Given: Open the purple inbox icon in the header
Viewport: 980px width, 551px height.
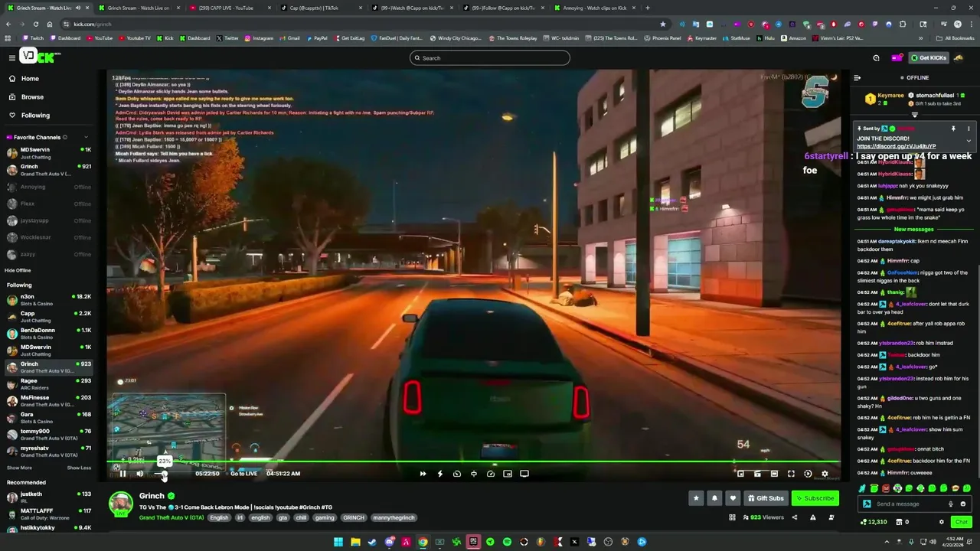Looking at the screenshot, I should (x=897, y=57).
